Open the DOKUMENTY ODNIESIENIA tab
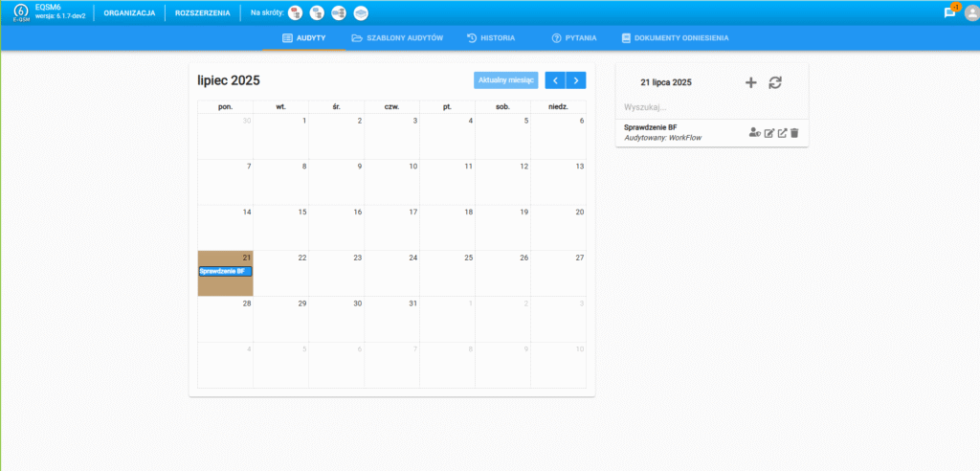This screenshot has height=471, width=980. pos(675,38)
